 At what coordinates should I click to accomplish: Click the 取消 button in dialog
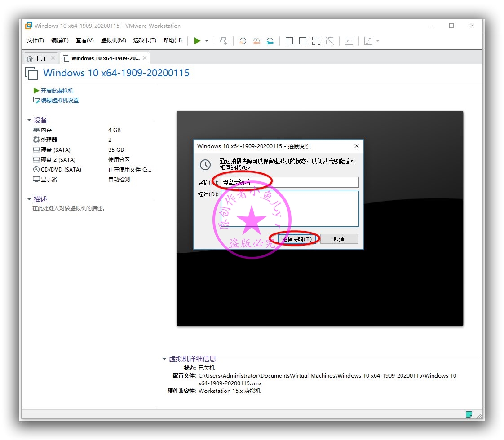(339, 239)
